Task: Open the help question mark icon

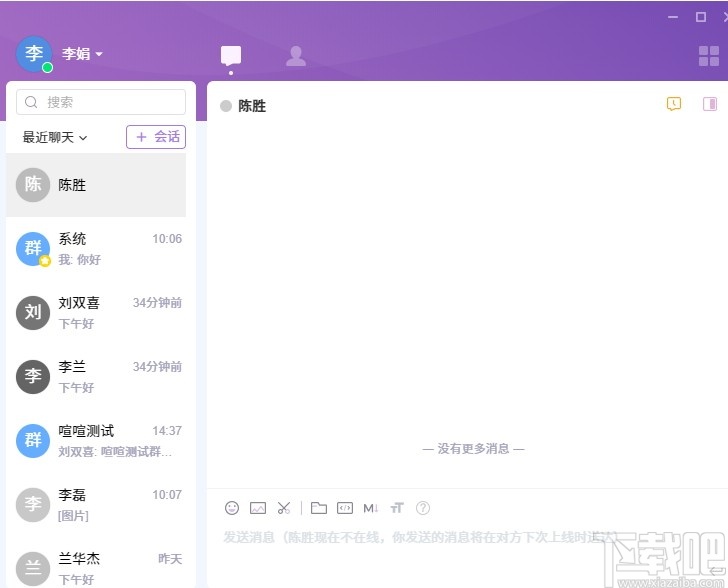Action: tap(423, 508)
